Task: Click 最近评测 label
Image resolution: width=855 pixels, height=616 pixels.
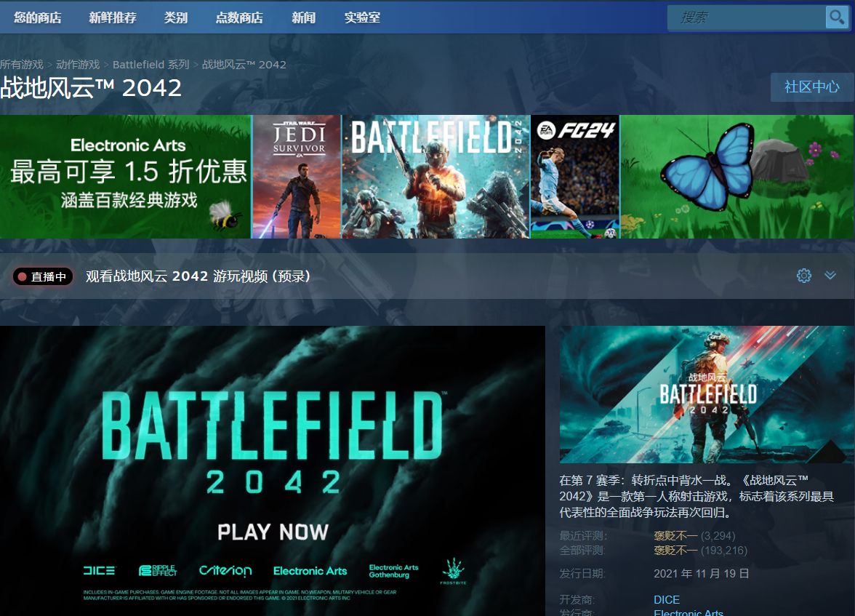Action: point(583,536)
